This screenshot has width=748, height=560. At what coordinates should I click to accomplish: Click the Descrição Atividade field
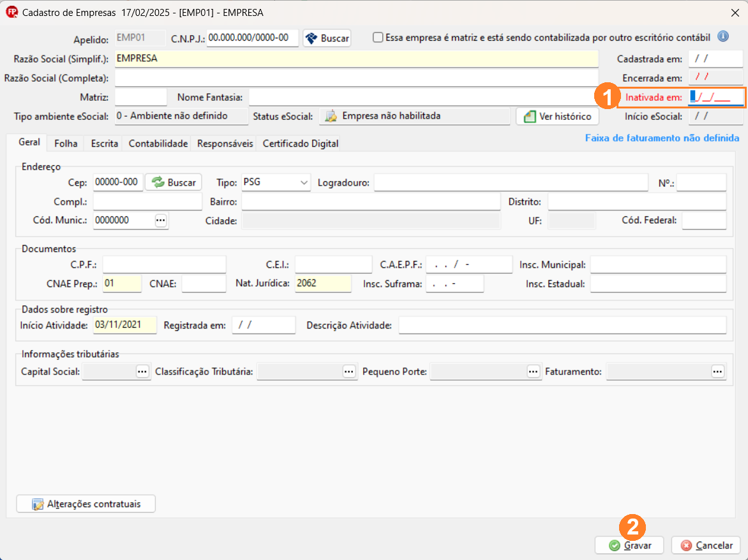[x=562, y=325]
